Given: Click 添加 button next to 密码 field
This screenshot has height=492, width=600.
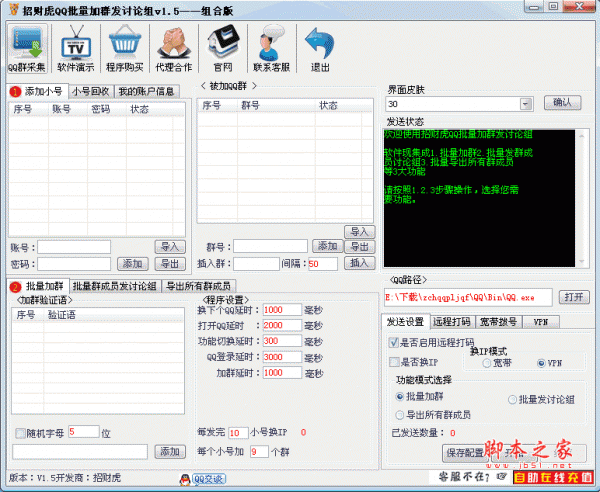Looking at the screenshot, I should 132,264.
